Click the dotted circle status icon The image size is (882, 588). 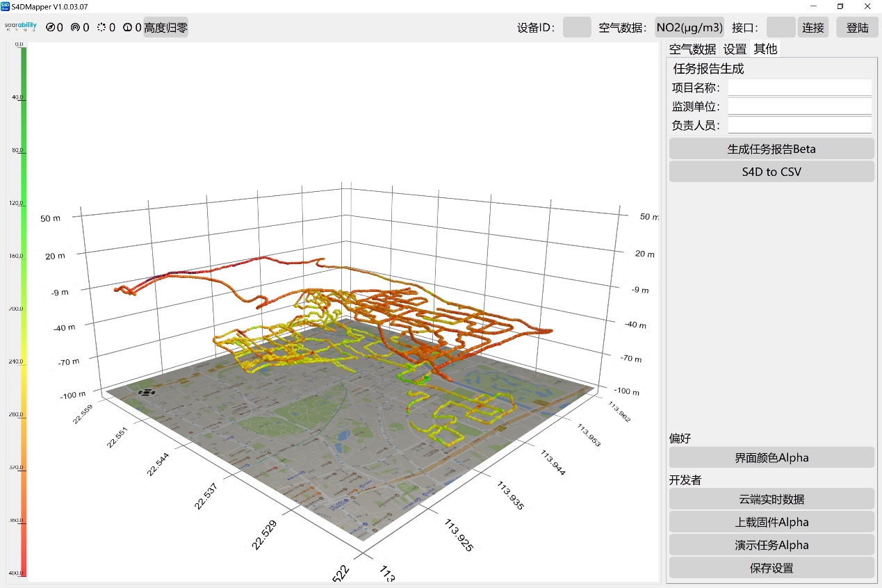point(101,28)
